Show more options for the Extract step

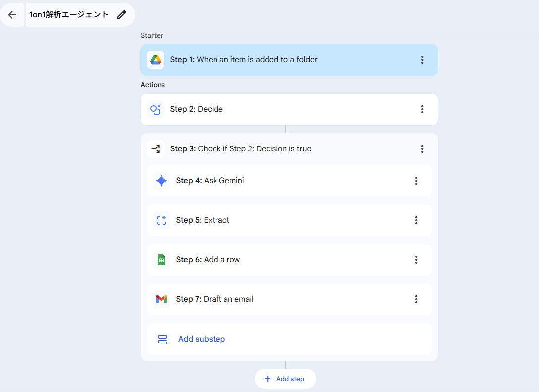(x=416, y=220)
